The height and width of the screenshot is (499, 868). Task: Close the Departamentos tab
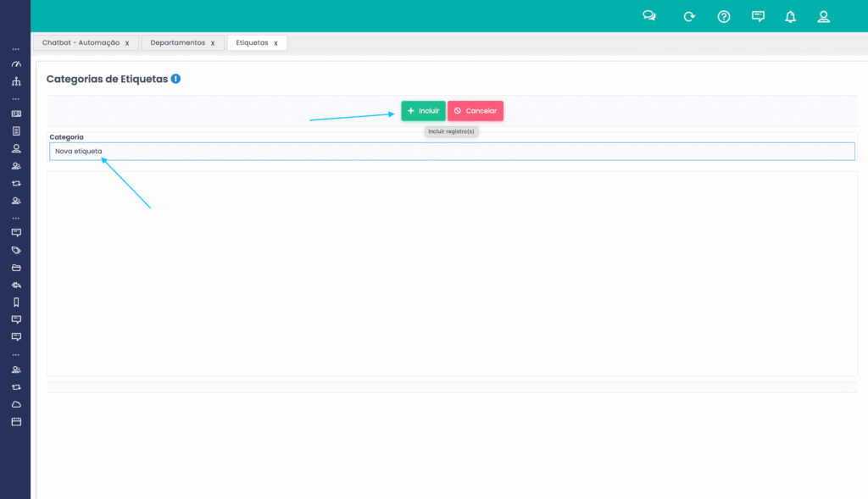point(213,43)
